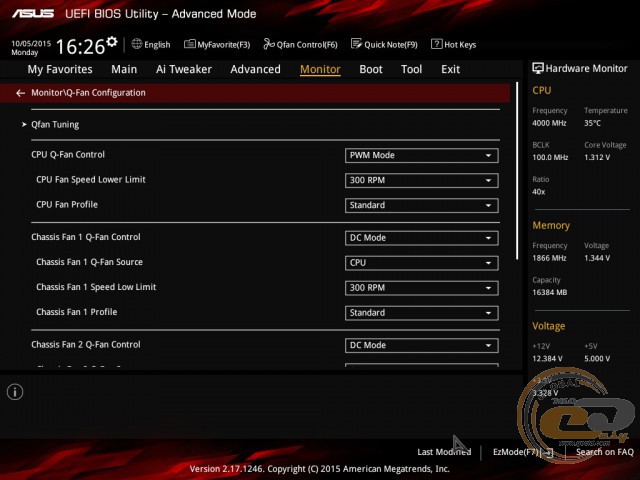Click Last Modified button
The image size is (640, 480).
(444, 452)
